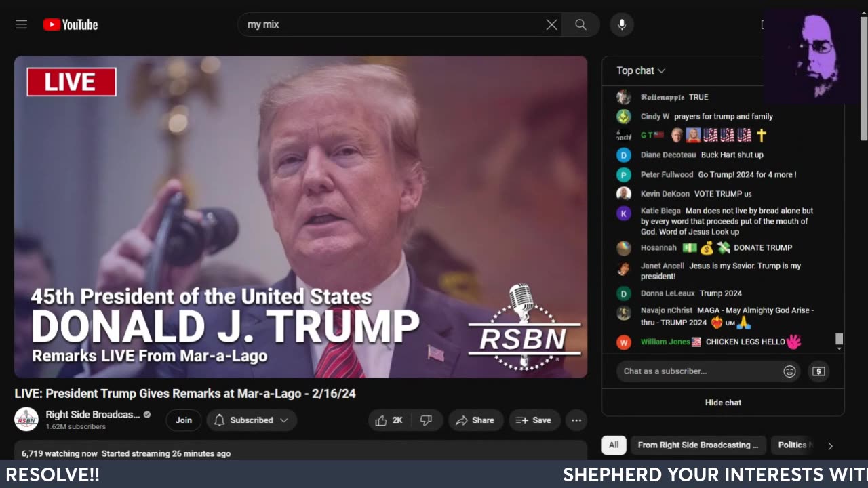This screenshot has width=868, height=488.
Task: Click the chat scroll down arrow
Action: coord(839,348)
